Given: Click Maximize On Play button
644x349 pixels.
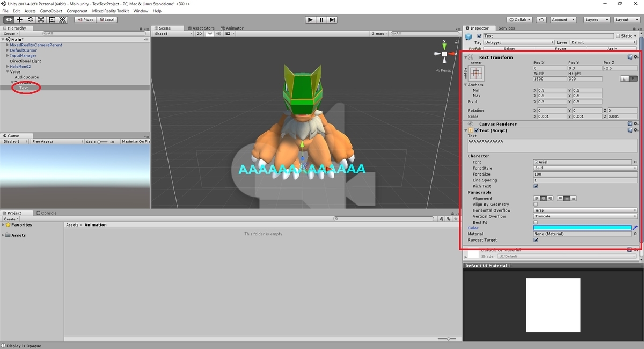Looking at the screenshot, I should tap(136, 142).
